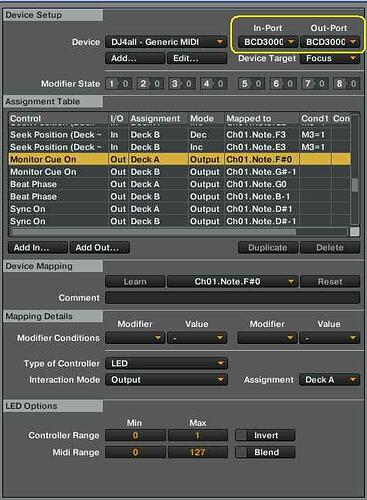Click the Add... device button
This screenshot has width=367, height=500.
pos(135,58)
